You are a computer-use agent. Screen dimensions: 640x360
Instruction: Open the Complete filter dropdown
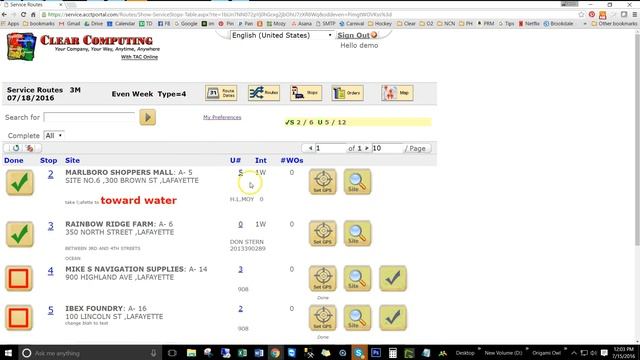(x=53, y=136)
